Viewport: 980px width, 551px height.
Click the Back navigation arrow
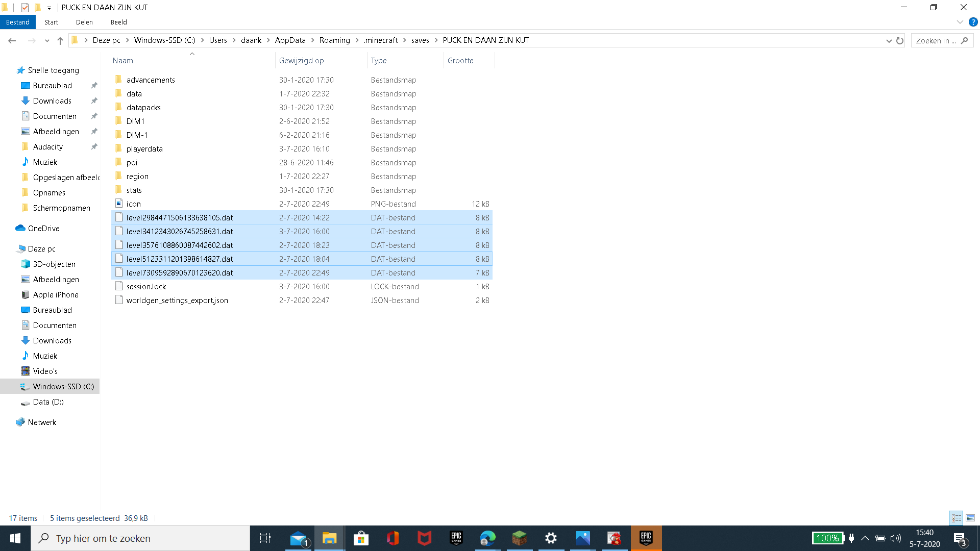pyautogui.click(x=12, y=41)
